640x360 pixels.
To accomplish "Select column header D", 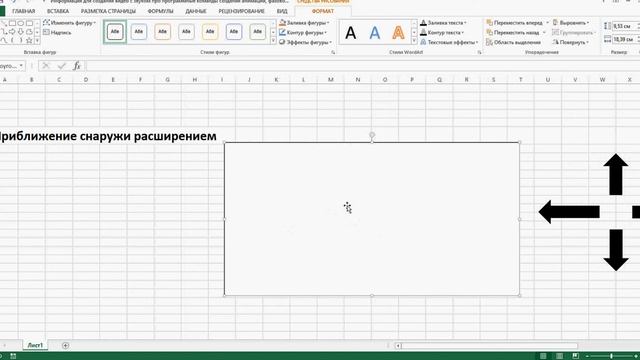I will click(86, 80).
